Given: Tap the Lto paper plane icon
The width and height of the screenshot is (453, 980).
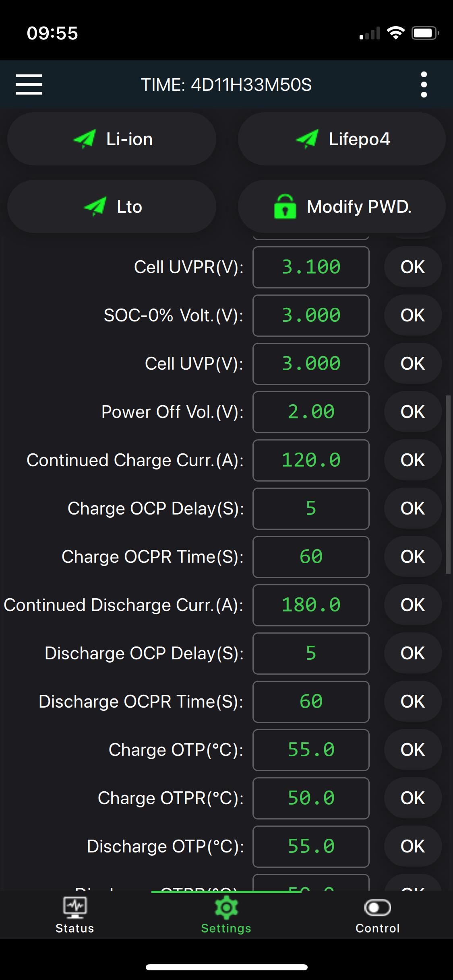Looking at the screenshot, I should (95, 206).
